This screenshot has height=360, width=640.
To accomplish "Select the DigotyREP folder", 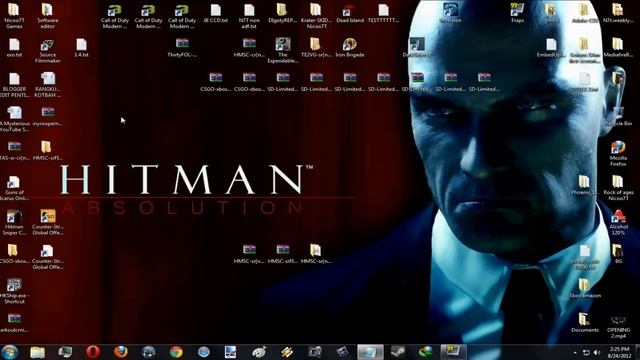I will click(x=282, y=13).
